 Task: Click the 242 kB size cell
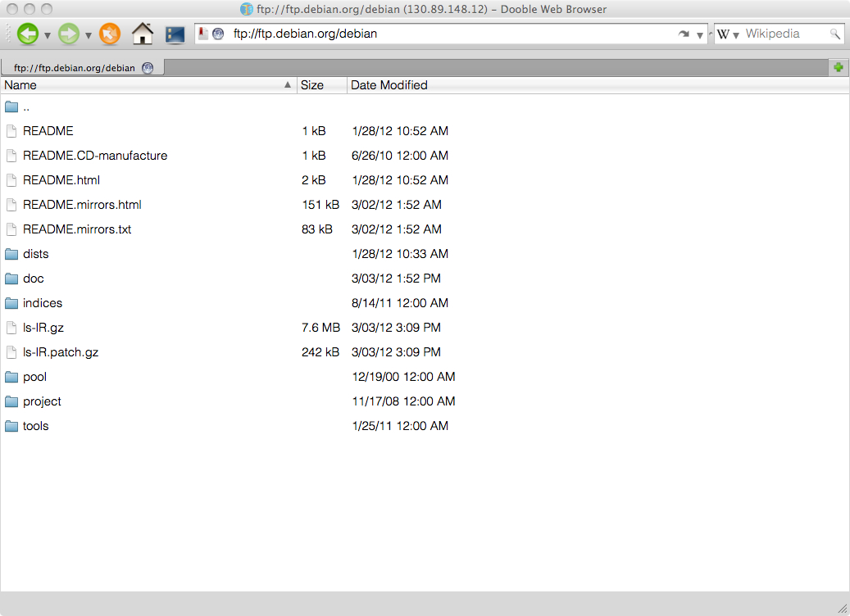(x=320, y=352)
